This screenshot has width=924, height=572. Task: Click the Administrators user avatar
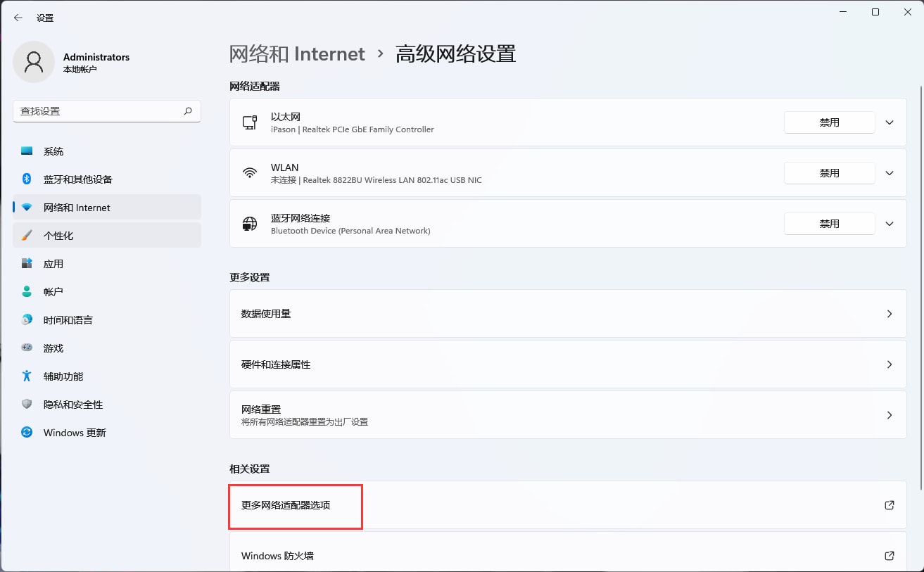(34, 62)
